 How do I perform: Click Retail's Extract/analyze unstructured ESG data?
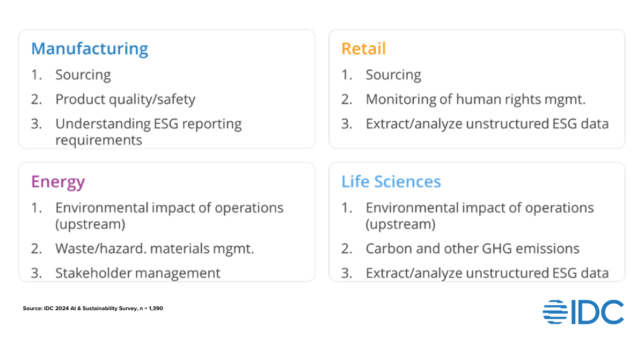coord(487,124)
